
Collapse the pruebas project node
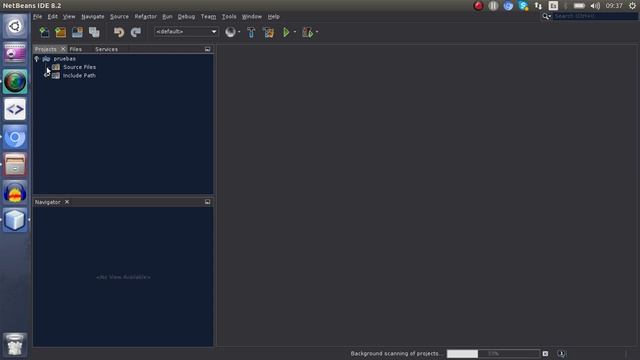(37, 59)
